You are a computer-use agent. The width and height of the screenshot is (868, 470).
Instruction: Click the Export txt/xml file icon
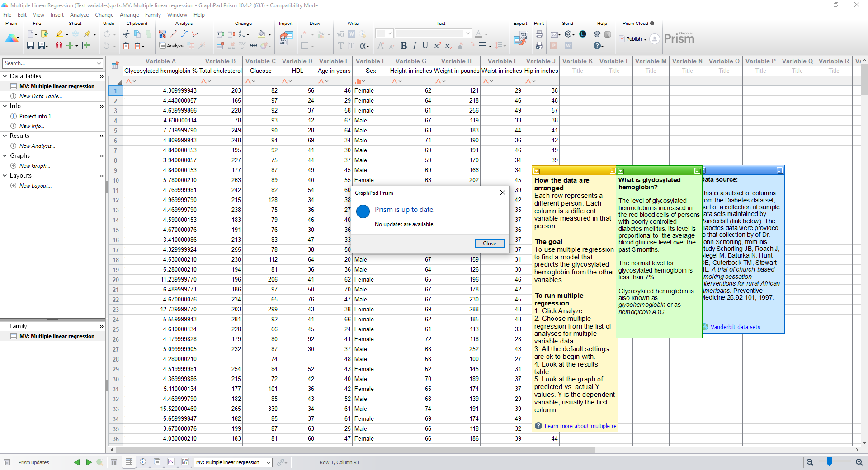pos(521,38)
